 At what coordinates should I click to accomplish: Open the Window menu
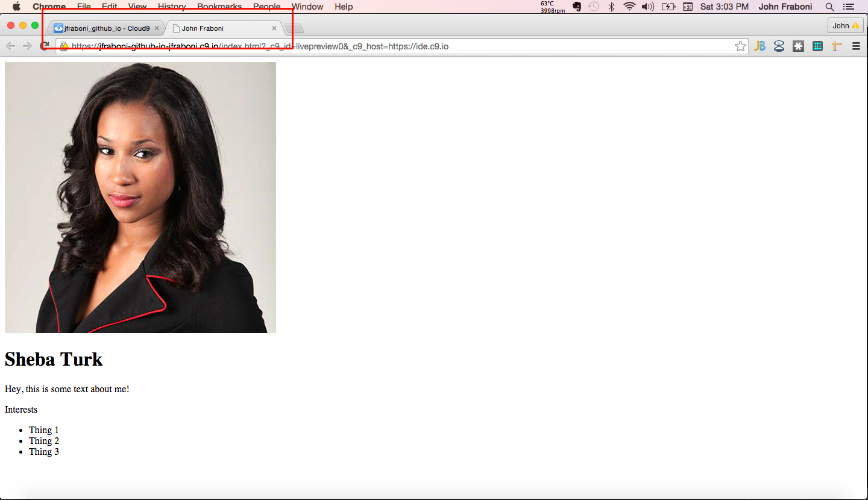tap(307, 7)
